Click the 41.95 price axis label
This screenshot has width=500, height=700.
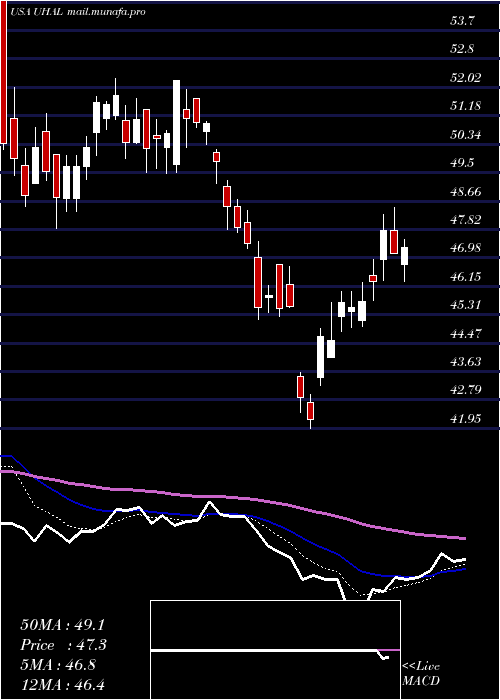466,419
